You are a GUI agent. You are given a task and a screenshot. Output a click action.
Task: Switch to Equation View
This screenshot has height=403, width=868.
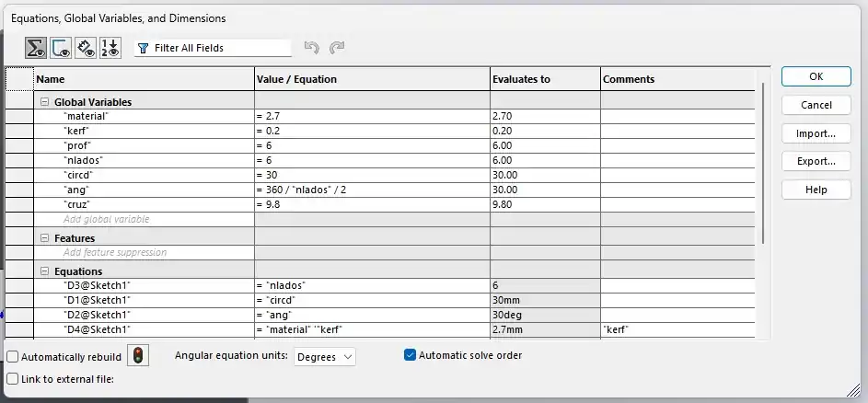coord(37,48)
